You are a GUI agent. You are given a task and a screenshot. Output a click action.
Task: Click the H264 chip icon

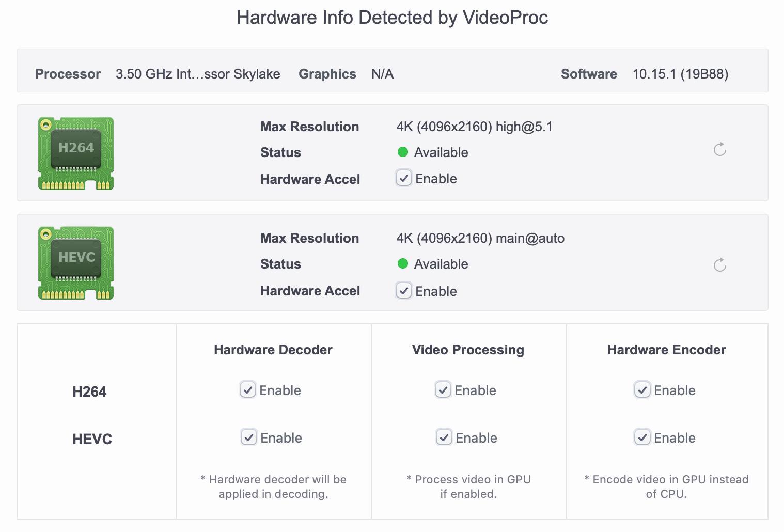(x=76, y=153)
